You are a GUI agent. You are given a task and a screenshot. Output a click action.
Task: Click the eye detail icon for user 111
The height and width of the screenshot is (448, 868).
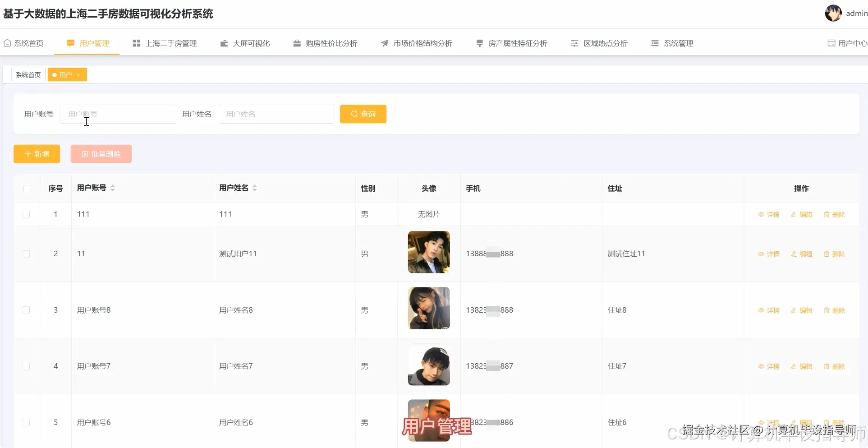pyautogui.click(x=761, y=214)
